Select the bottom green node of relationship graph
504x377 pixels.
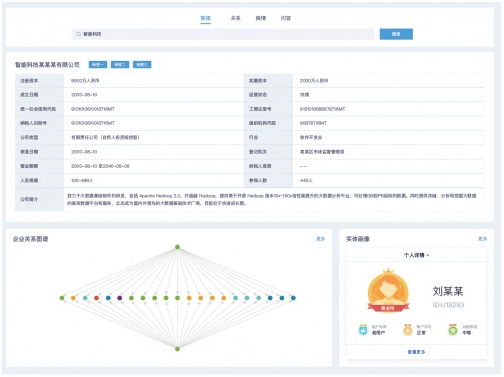coord(177,349)
